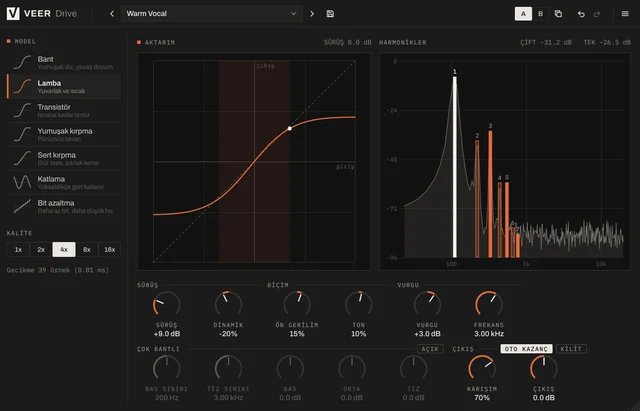Click the SÜRÜŞ drive knob
Screen dimensions: 640x411
coord(167,304)
